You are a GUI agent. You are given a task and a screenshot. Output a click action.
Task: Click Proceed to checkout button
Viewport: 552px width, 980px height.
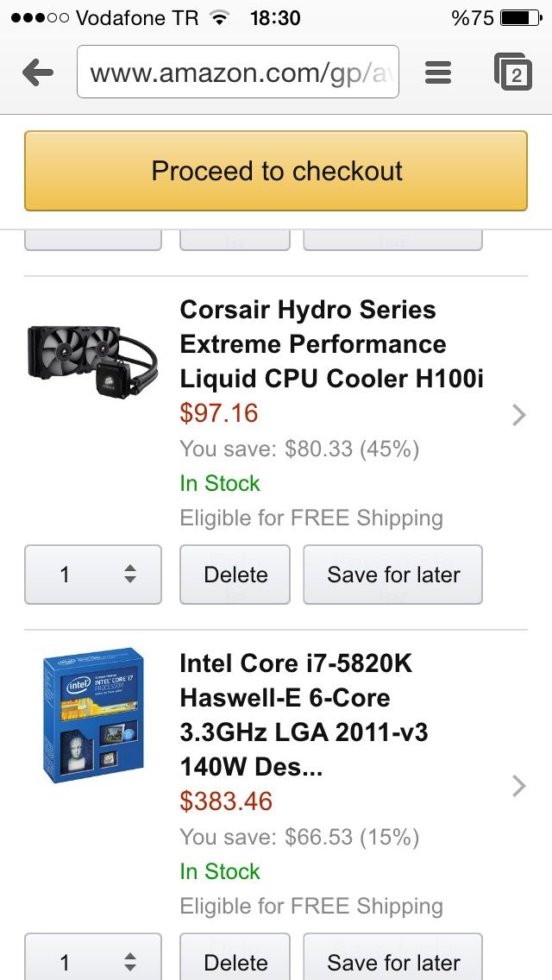(x=276, y=171)
